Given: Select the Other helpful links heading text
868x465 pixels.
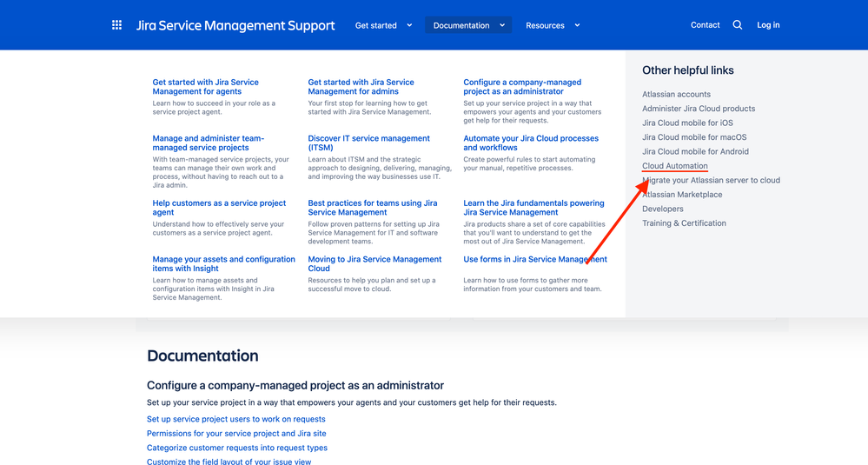Looking at the screenshot, I should pyautogui.click(x=687, y=70).
